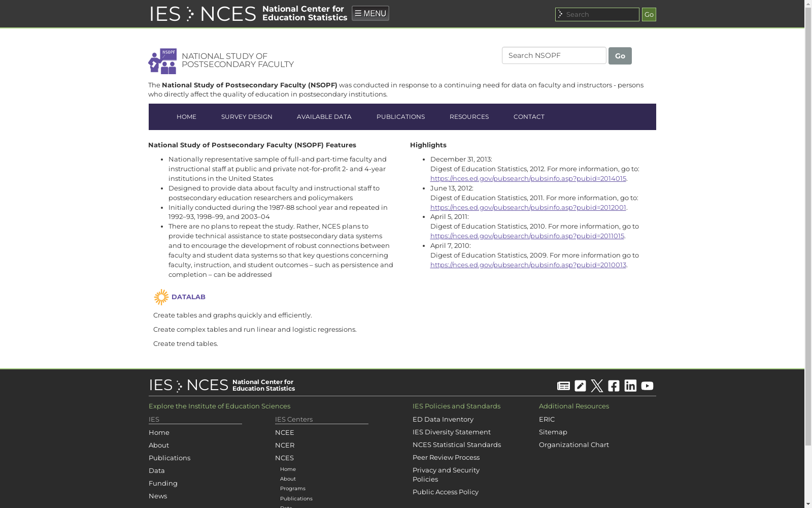Open the NCES Statistical Standards link

coord(457,444)
